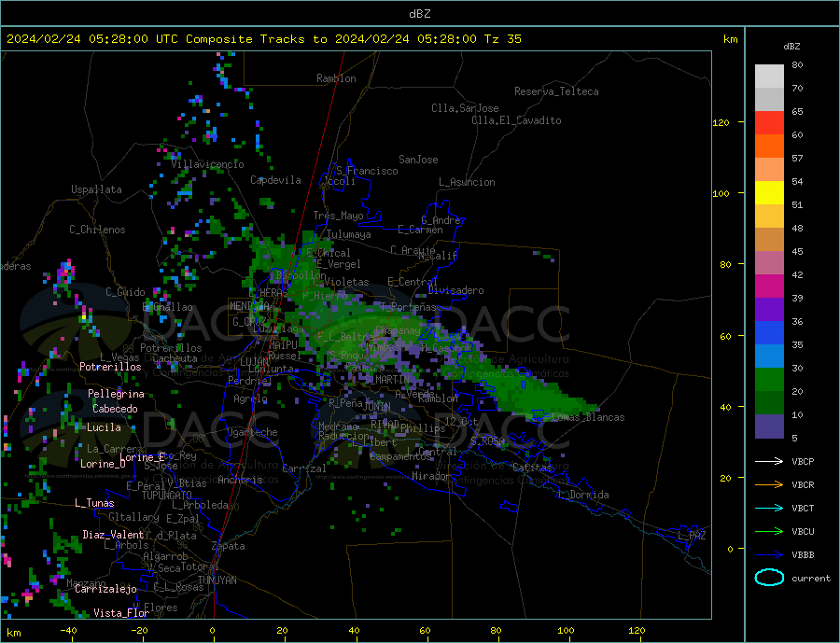Click the S_Francisco label

367,171
